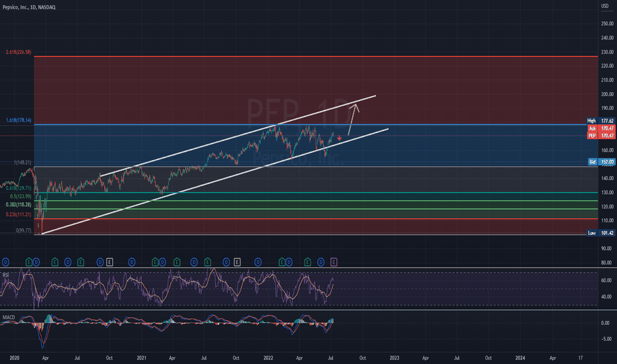Select the red 2.618 Fibonacci level line
This screenshot has width=617, height=364.
click(316, 57)
